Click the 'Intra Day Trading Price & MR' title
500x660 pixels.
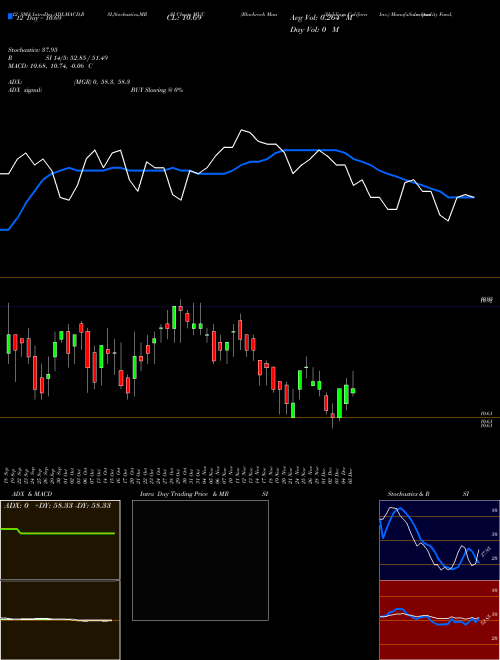coord(184,494)
